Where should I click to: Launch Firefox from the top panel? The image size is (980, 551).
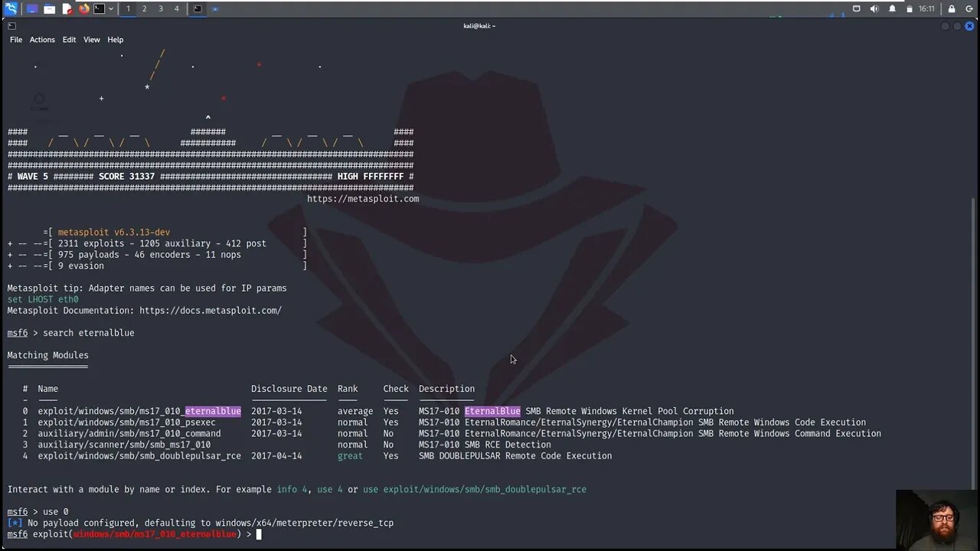(x=84, y=8)
